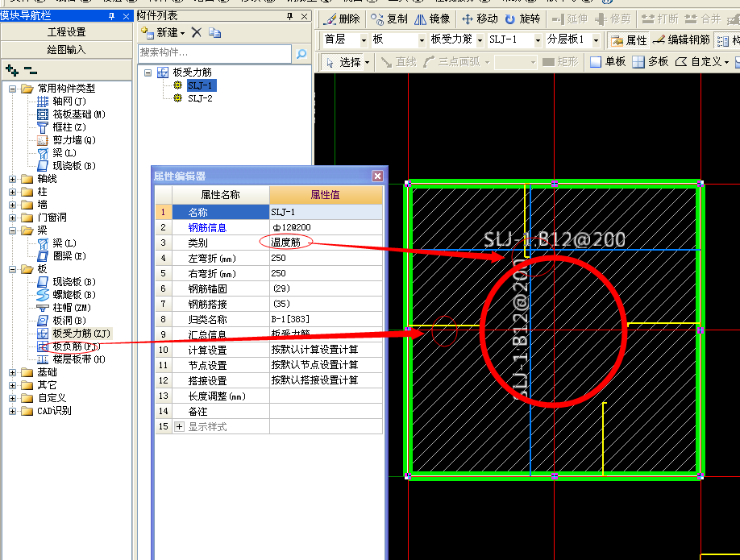Select 轴网(J) in the tree

click(x=69, y=102)
